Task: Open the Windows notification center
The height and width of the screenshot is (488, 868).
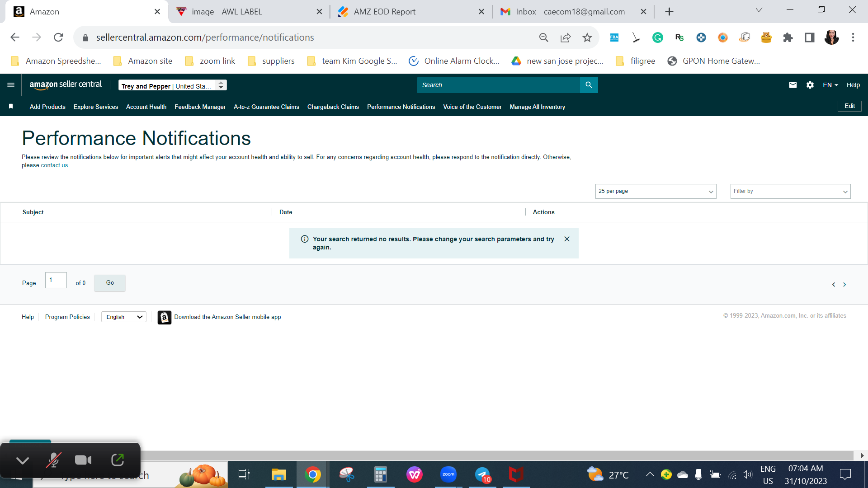Action: (845, 474)
